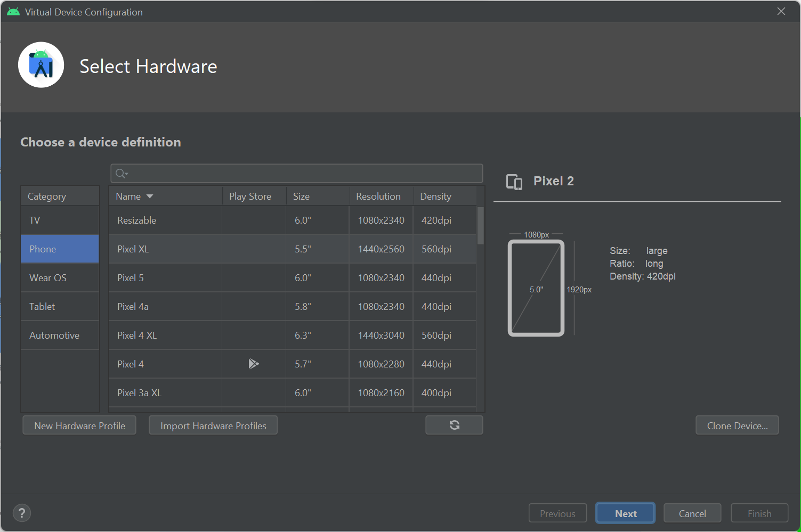801x532 pixels.
Task: Select the TV category
Action: (x=60, y=220)
